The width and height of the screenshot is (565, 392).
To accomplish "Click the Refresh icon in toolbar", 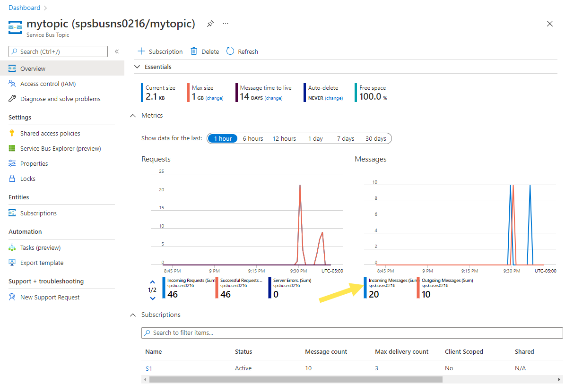I will 230,51.
